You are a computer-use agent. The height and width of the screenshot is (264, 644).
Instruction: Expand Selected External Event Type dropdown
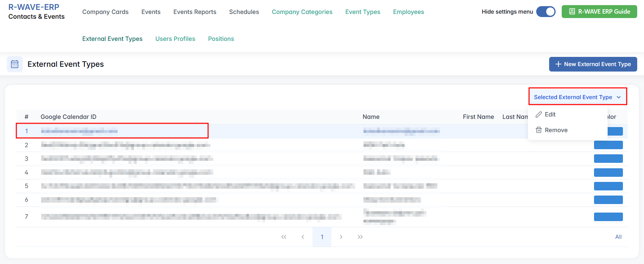pyautogui.click(x=577, y=97)
